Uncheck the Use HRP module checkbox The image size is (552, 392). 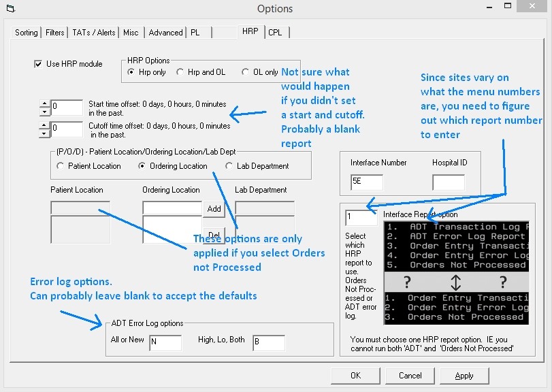[x=38, y=64]
